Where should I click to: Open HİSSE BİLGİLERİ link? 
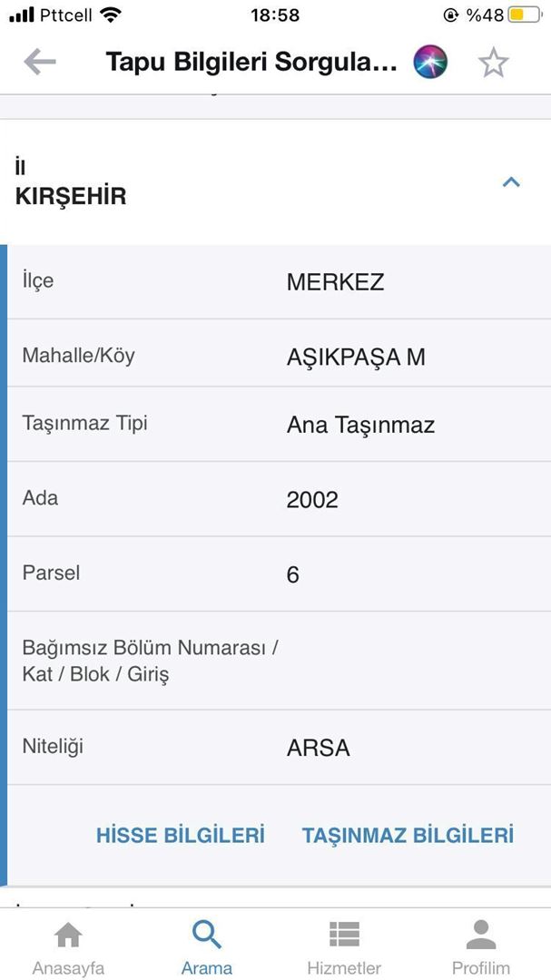(181, 836)
